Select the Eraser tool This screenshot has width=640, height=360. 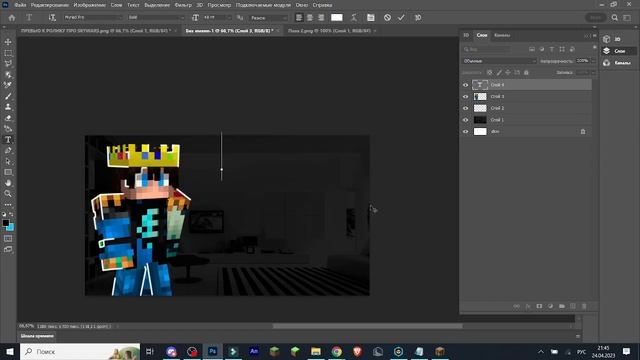(x=8, y=118)
